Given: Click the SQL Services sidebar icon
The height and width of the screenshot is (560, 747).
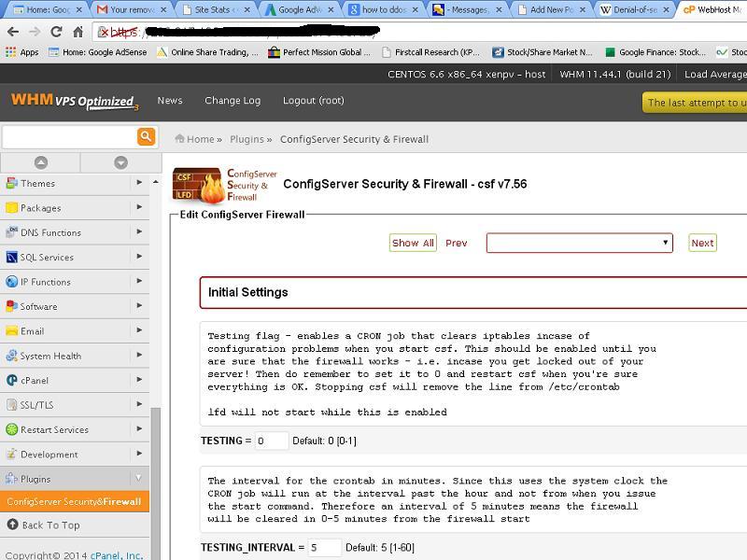Looking at the screenshot, I should coord(11,258).
